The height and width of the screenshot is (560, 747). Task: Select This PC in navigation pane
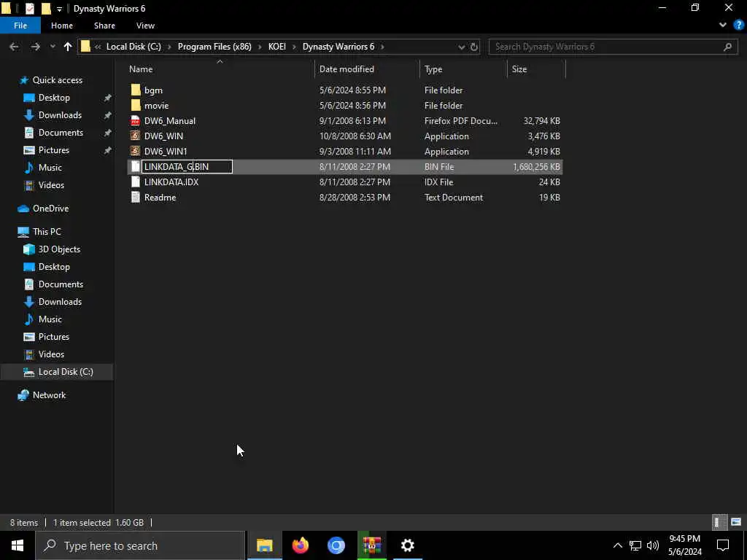tap(47, 232)
